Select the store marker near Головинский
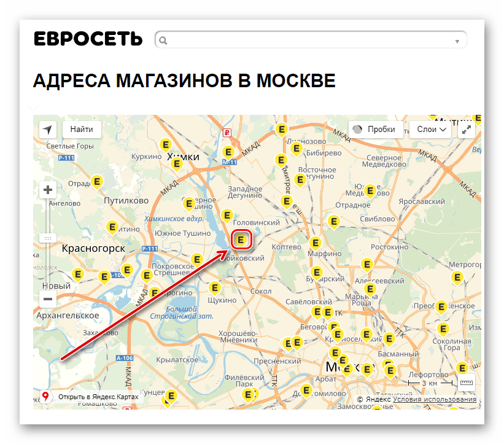 pyautogui.click(x=227, y=216)
